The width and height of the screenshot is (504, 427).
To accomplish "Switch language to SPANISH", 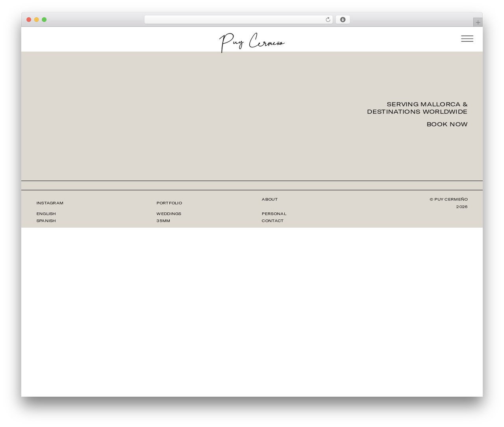I will 46,221.
